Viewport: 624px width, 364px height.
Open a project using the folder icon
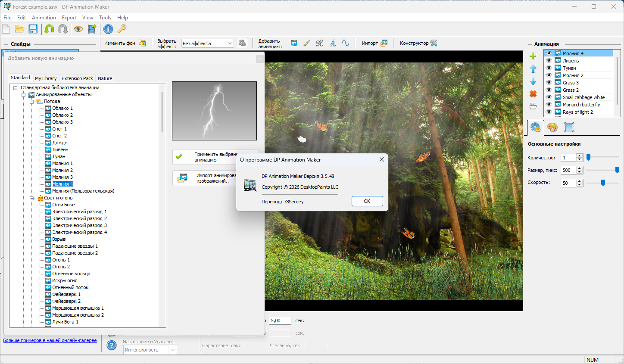19,29
